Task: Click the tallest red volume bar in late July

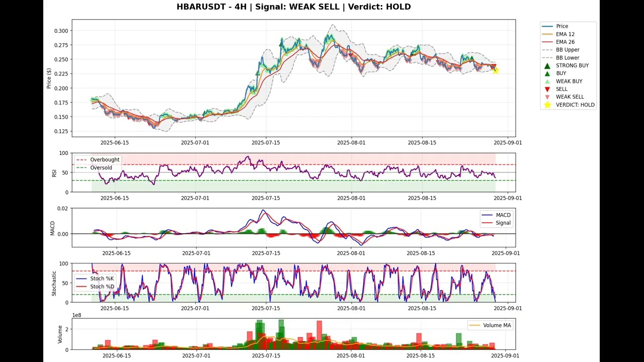Action: pyautogui.click(x=319, y=335)
